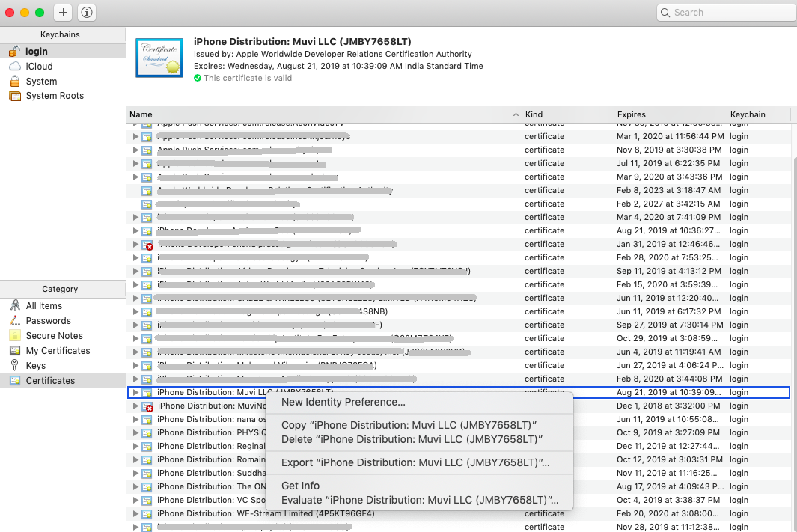Choose Get Info from the context menu
The image size is (797, 532).
pyautogui.click(x=419, y=486)
